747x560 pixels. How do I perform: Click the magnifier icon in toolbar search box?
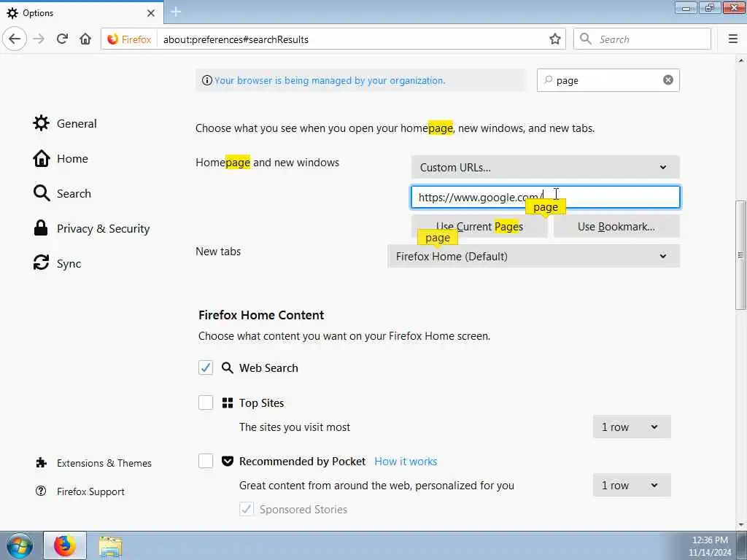586,39
